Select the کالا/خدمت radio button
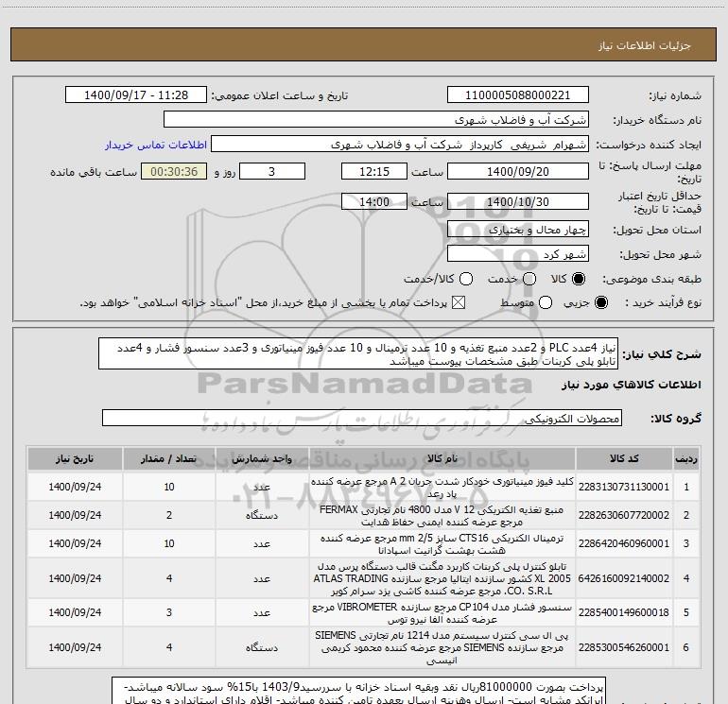The height and width of the screenshot is (704, 728). [x=466, y=279]
